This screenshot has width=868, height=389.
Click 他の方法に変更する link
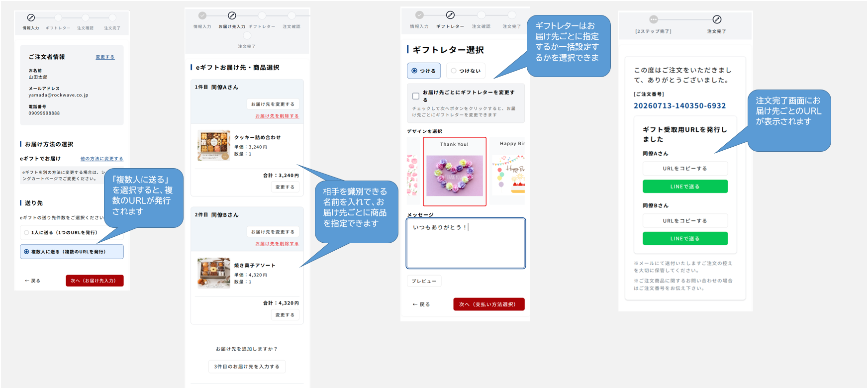[x=101, y=159]
